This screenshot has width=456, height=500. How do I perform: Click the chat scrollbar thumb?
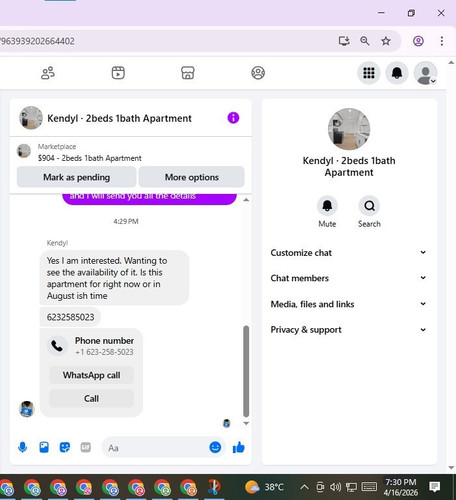[x=246, y=371]
